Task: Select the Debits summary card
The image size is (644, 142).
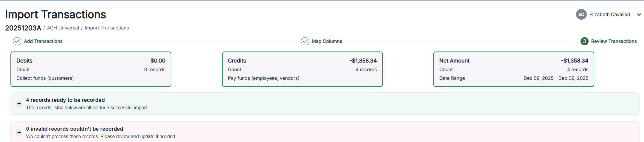Action: pos(91,69)
